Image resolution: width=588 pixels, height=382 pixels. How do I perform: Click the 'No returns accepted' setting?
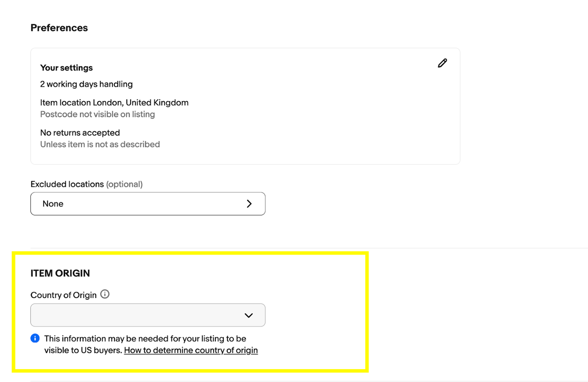point(80,133)
